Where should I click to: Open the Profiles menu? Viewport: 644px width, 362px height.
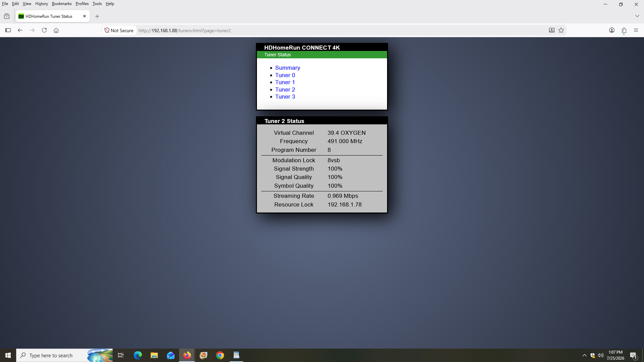(x=82, y=4)
